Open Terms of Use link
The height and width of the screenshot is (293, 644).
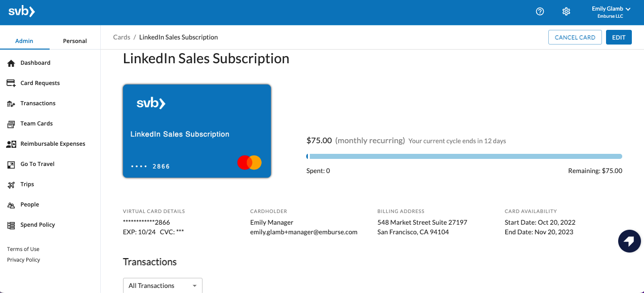[23, 249]
